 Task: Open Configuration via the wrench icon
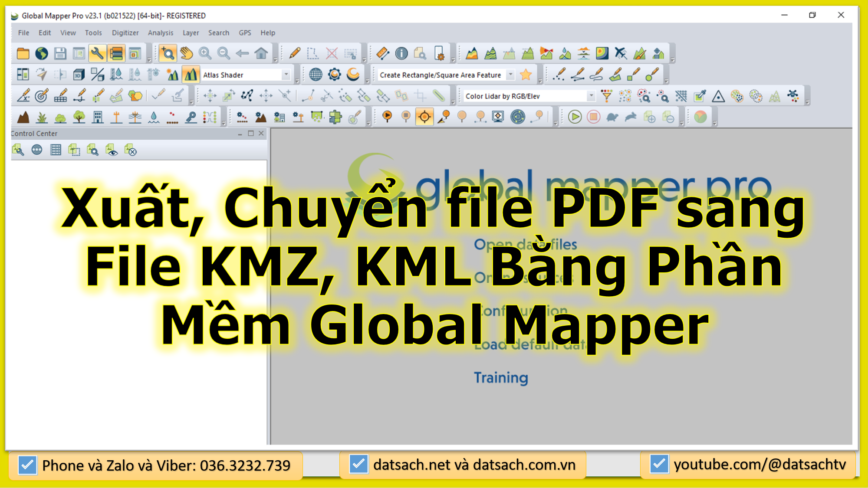pyautogui.click(x=97, y=53)
